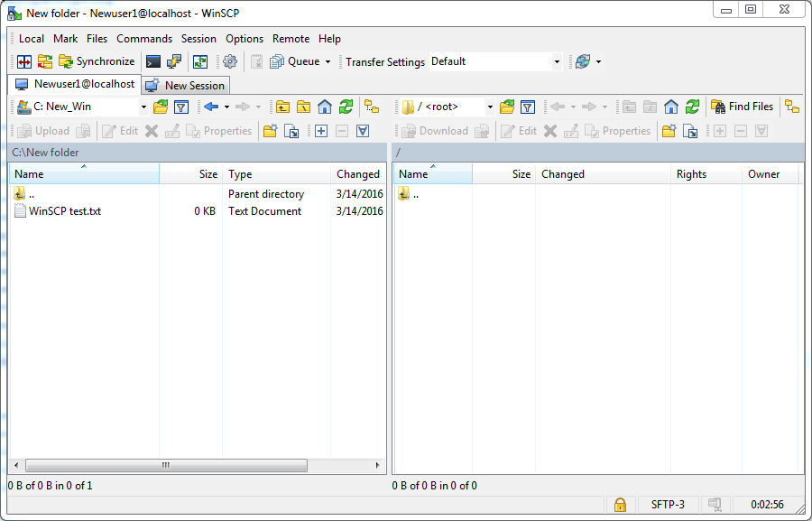
Task: Switch to the New Session tab
Action: [x=187, y=85]
